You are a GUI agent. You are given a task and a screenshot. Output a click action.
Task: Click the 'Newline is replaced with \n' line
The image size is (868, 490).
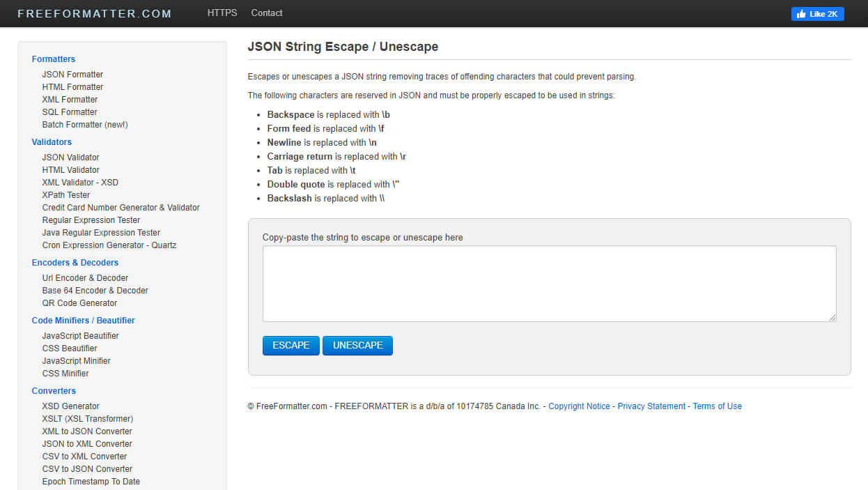[x=322, y=143]
